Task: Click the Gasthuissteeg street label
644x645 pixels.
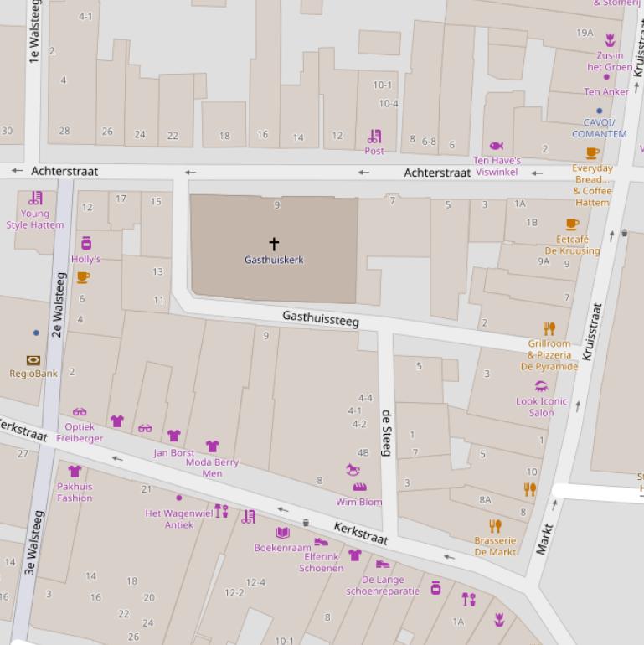Action: pyautogui.click(x=321, y=317)
